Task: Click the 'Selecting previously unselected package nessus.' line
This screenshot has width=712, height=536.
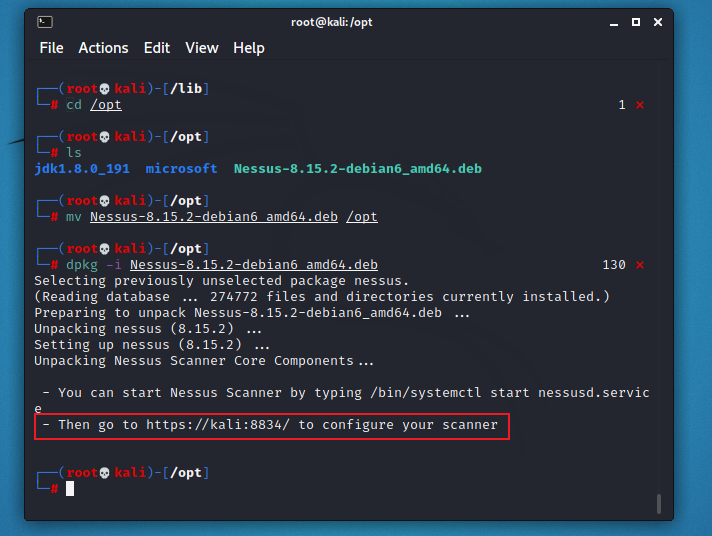Action: tap(222, 281)
